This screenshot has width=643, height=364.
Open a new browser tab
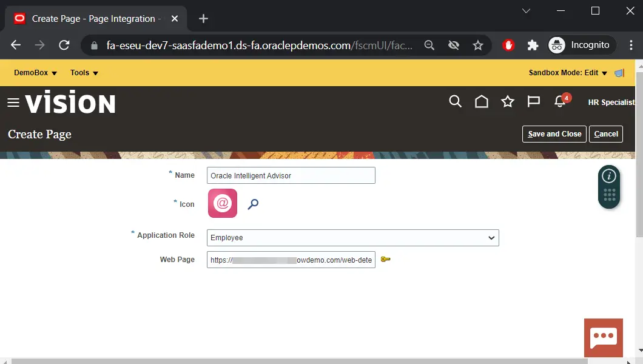click(203, 18)
